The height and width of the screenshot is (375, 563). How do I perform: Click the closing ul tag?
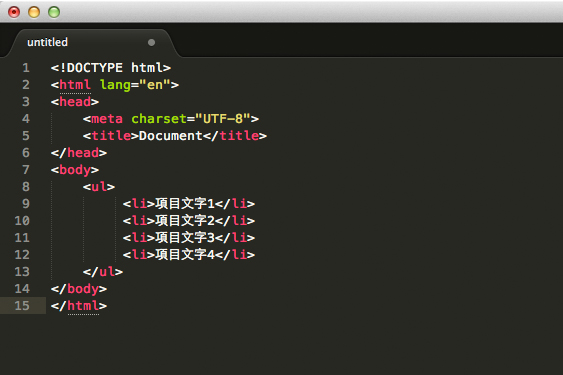(103, 272)
